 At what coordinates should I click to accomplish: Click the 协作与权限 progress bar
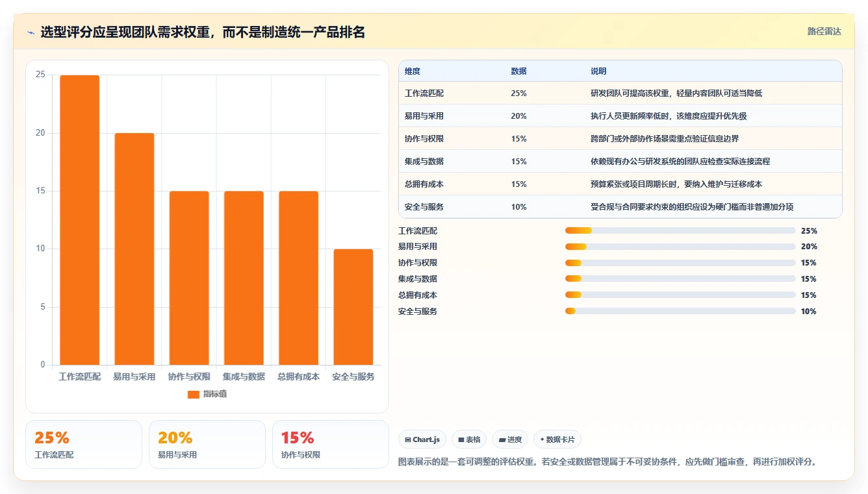coord(680,263)
